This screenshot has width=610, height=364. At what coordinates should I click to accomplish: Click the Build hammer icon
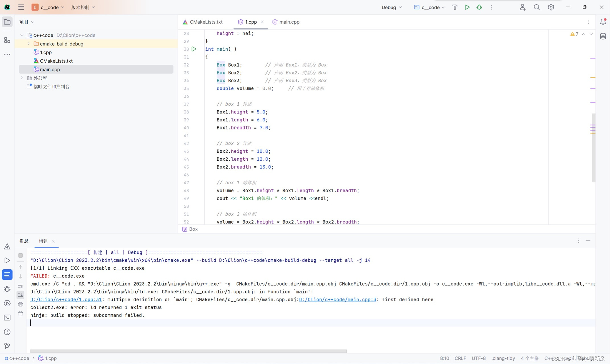tap(455, 7)
